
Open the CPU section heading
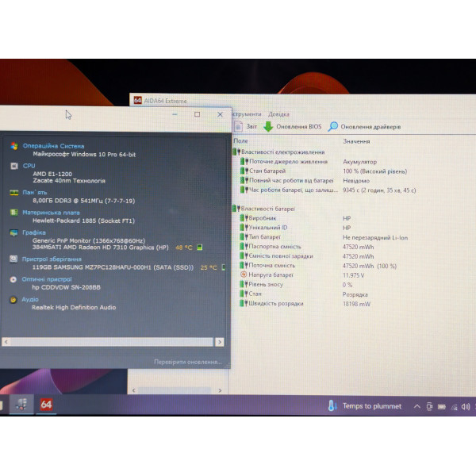[29, 166]
